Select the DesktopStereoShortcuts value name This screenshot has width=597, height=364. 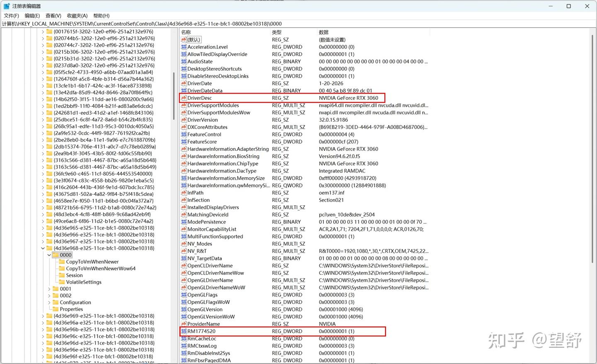[x=215, y=69]
